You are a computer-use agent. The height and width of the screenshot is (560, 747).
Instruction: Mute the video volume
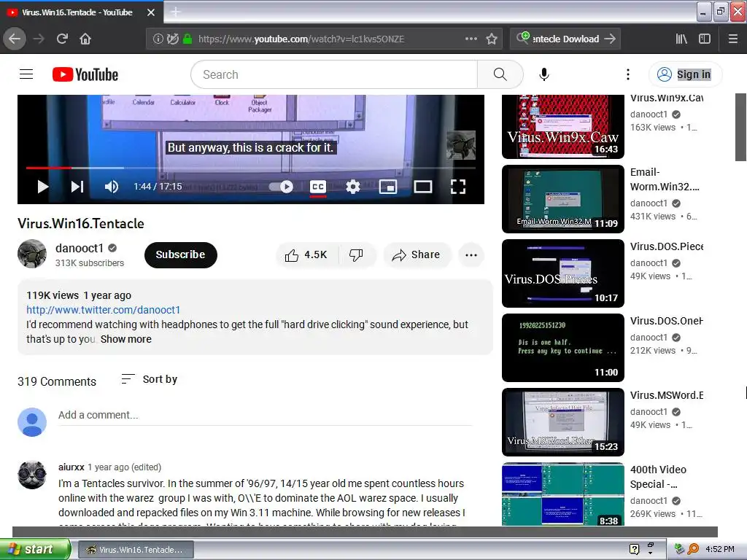pyautogui.click(x=112, y=187)
